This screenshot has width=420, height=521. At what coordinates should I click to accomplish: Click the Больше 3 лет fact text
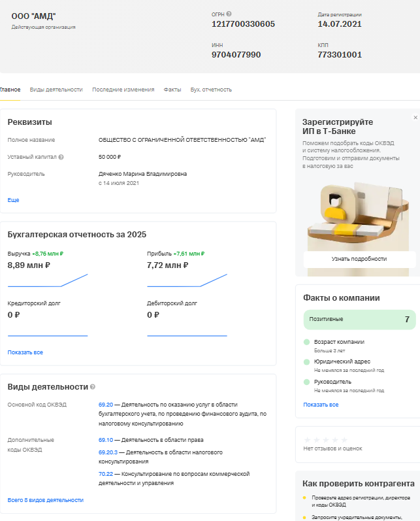(x=330, y=351)
